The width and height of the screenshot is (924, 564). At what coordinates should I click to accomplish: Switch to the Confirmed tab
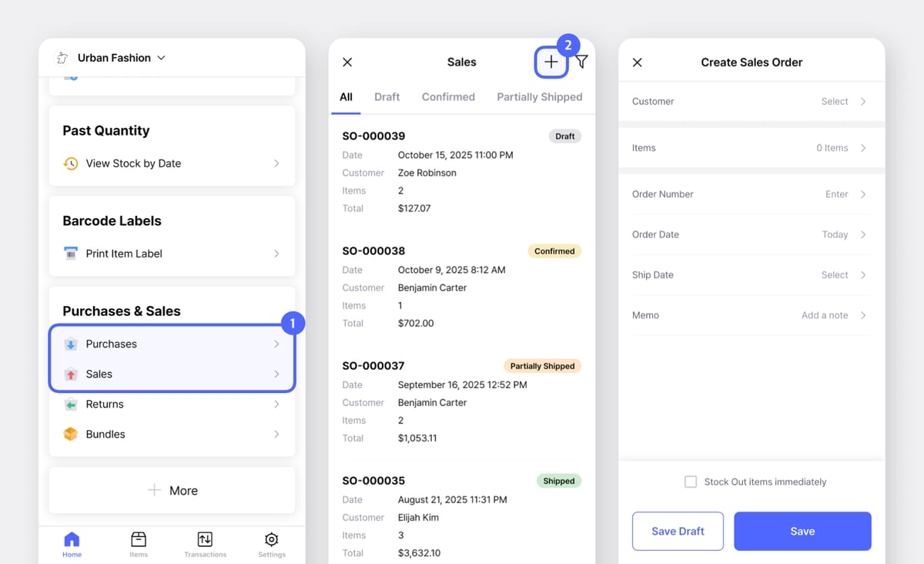pyautogui.click(x=448, y=97)
